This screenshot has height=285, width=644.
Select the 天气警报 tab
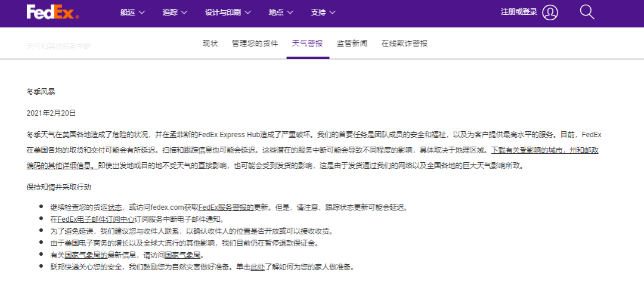coord(307,44)
